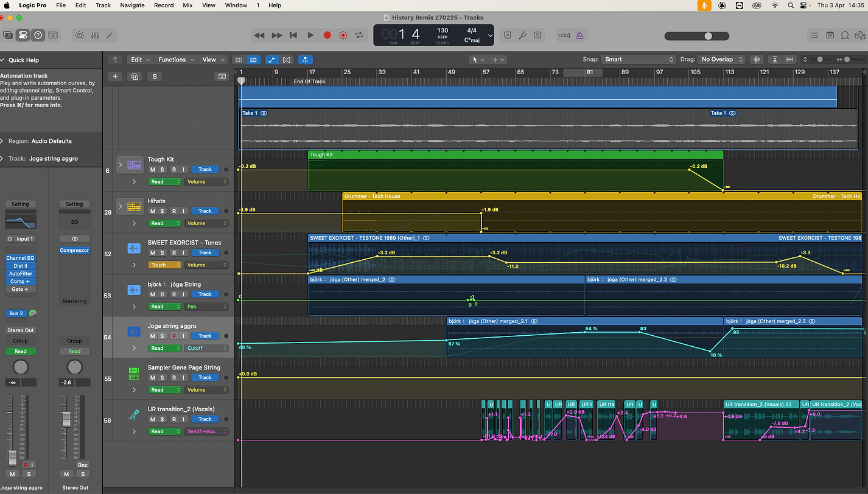Click the Rewind transport button
The image size is (868, 494).
[259, 35]
